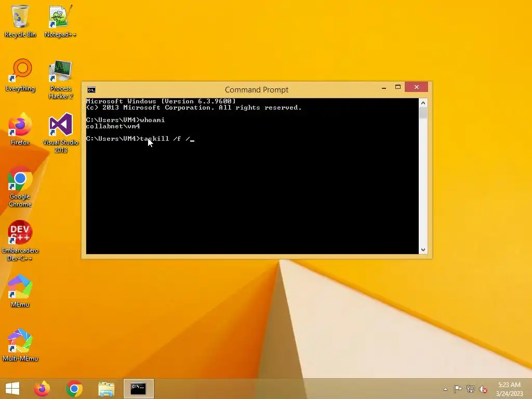Select the Embarcadero Dev-C++ shortcut

[x=20, y=241]
